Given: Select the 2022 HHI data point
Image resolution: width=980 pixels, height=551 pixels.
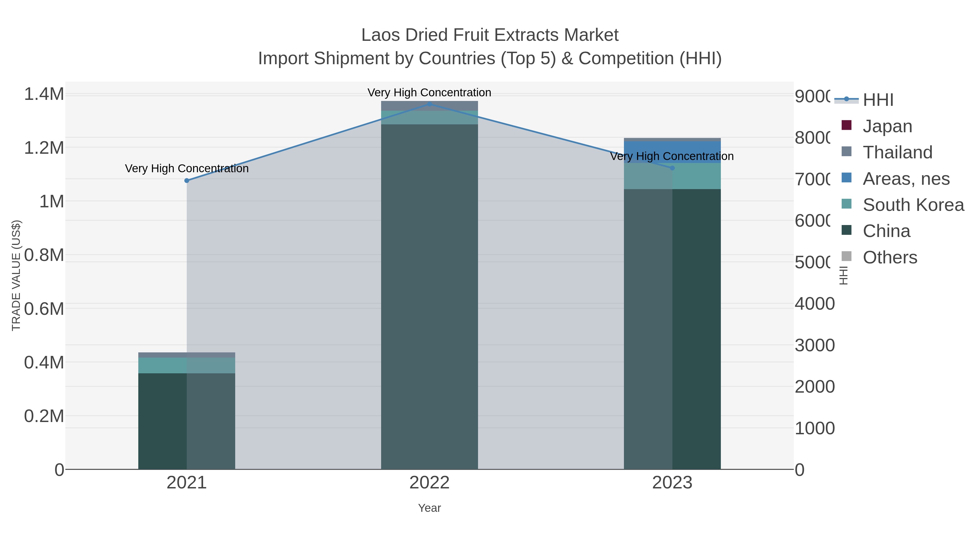Looking at the screenshot, I should pyautogui.click(x=430, y=104).
